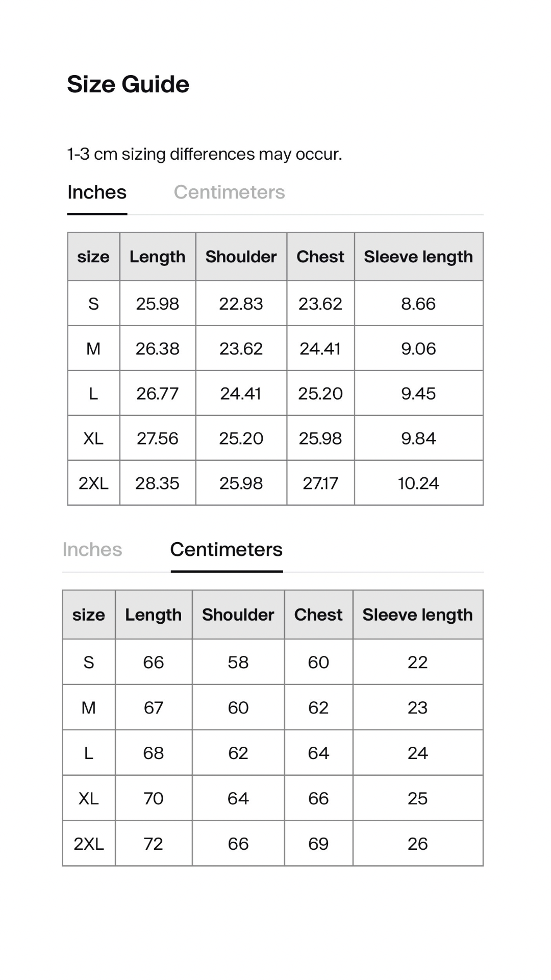Select the XL row label in centimeters table
This screenshot has width=551, height=980.
tap(89, 798)
